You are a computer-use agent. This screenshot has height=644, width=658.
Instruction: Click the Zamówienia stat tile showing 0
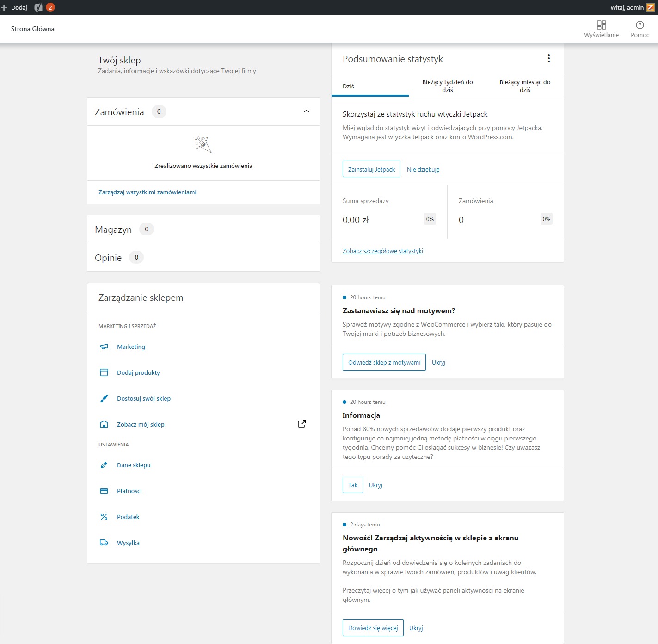505,212
